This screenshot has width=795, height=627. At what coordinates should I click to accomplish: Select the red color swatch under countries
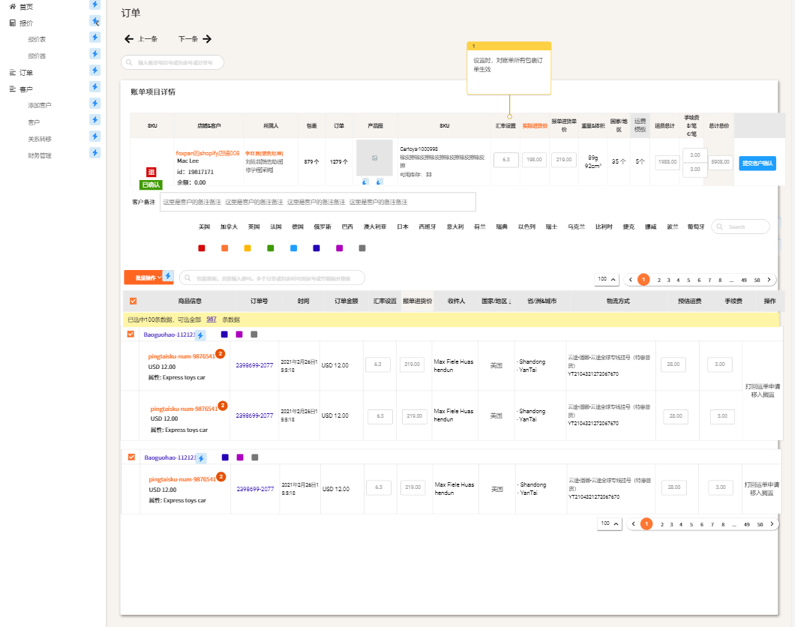click(x=202, y=248)
